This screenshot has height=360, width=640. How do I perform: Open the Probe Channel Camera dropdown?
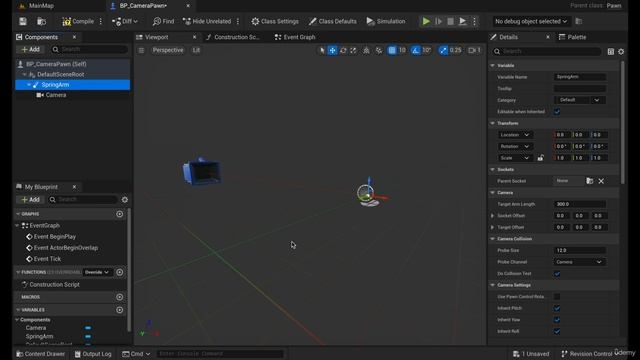click(580, 262)
